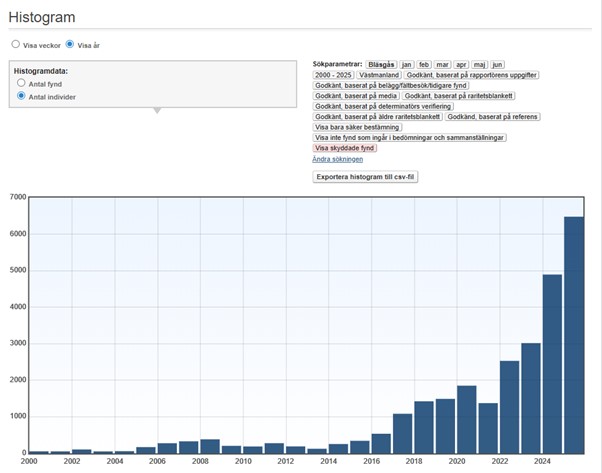Image resolution: width=602 pixels, height=473 pixels.
Task: Click the 'Visa bara säker bestämning' tag
Action: pyautogui.click(x=357, y=127)
